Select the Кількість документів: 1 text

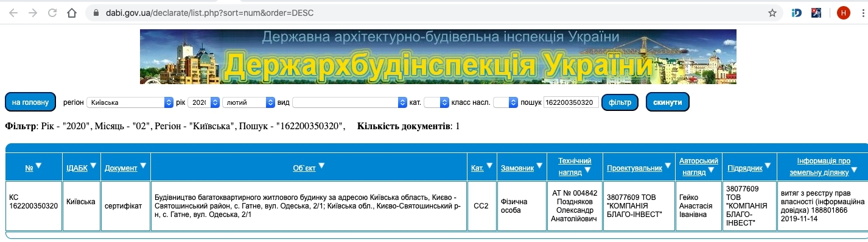coord(408,126)
